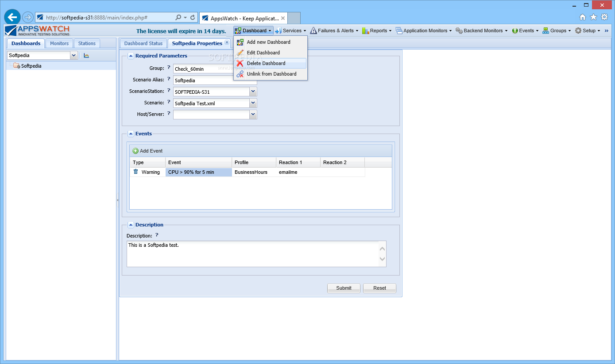
Task: Click the description scrollbar up arrow
Action: [383, 249]
